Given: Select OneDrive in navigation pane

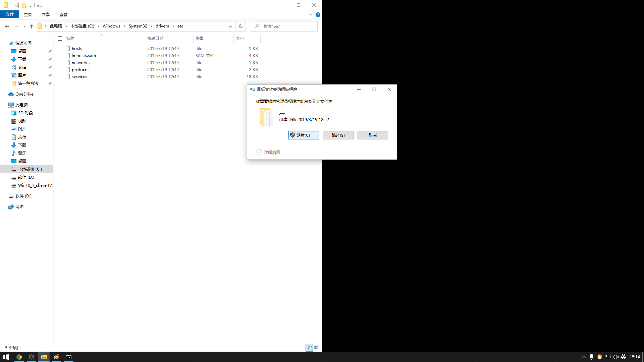Looking at the screenshot, I should tap(24, 94).
